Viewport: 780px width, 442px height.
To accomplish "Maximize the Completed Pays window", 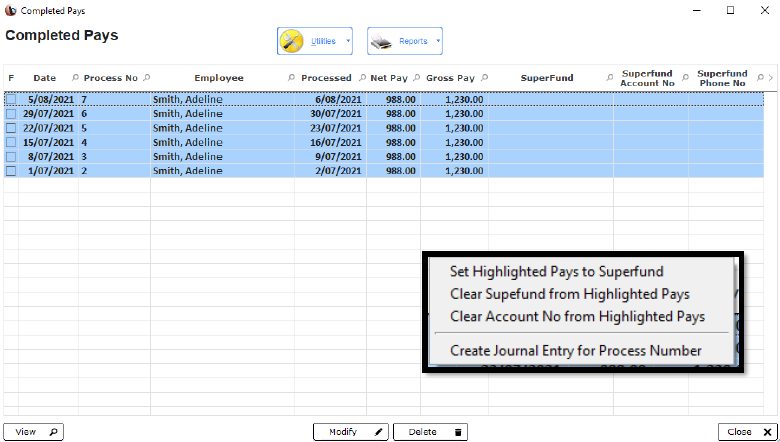I will tap(730, 10).
